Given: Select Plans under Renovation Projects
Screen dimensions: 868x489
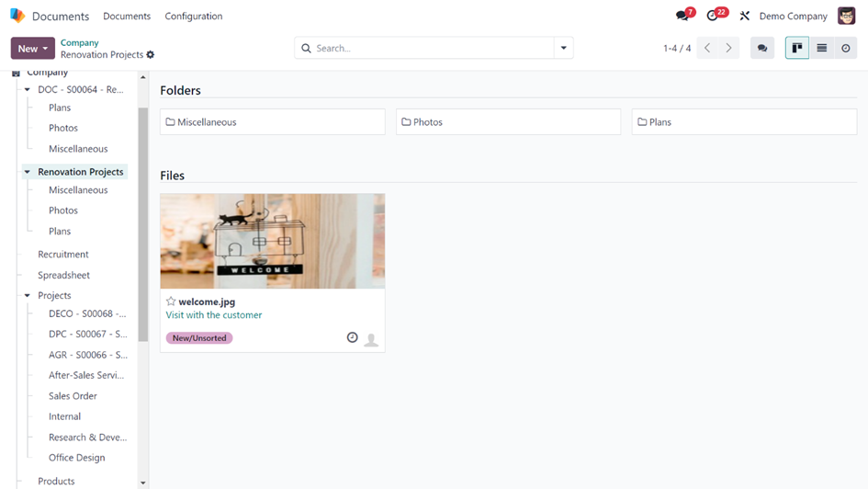Looking at the screenshot, I should 59,231.
